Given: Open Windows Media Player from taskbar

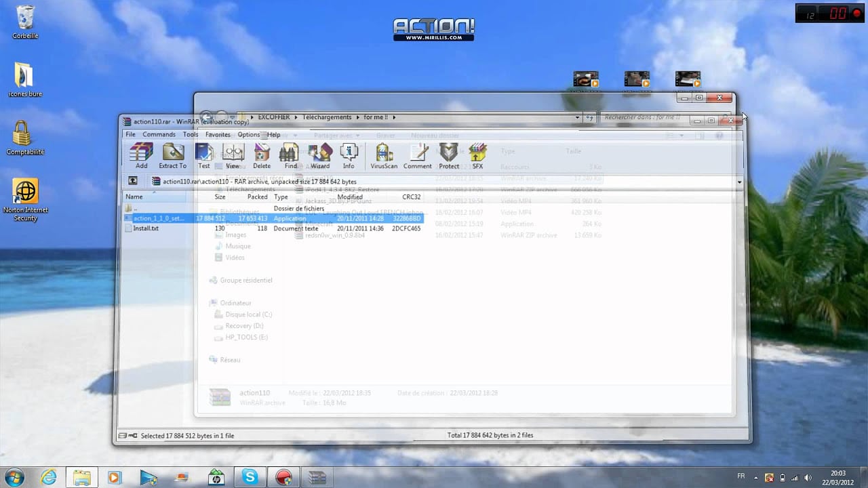Looking at the screenshot, I should pos(114,477).
